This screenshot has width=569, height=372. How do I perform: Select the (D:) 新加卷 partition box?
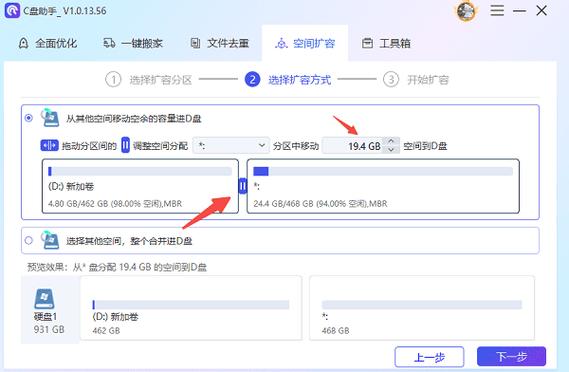[x=140, y=186]
